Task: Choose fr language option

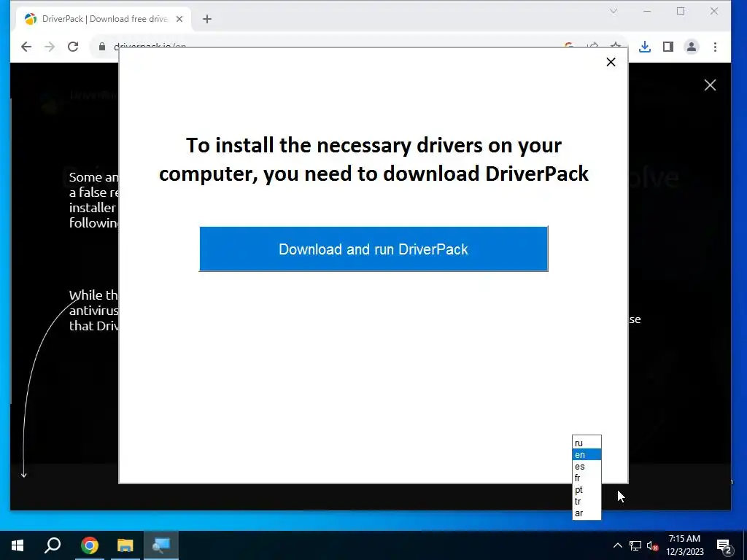Action: (x=587, y=478)
